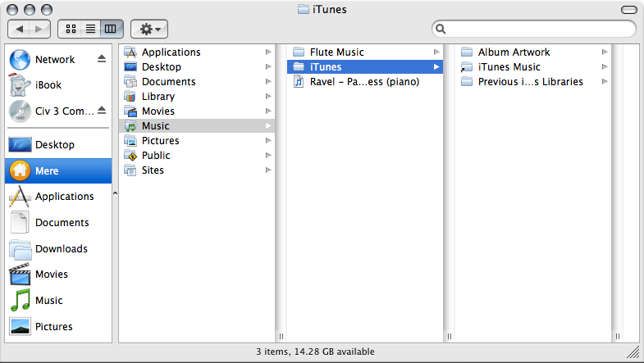Click the "Public" folder name
Screen dimensions: 644x363
click(x=156, y=156)
